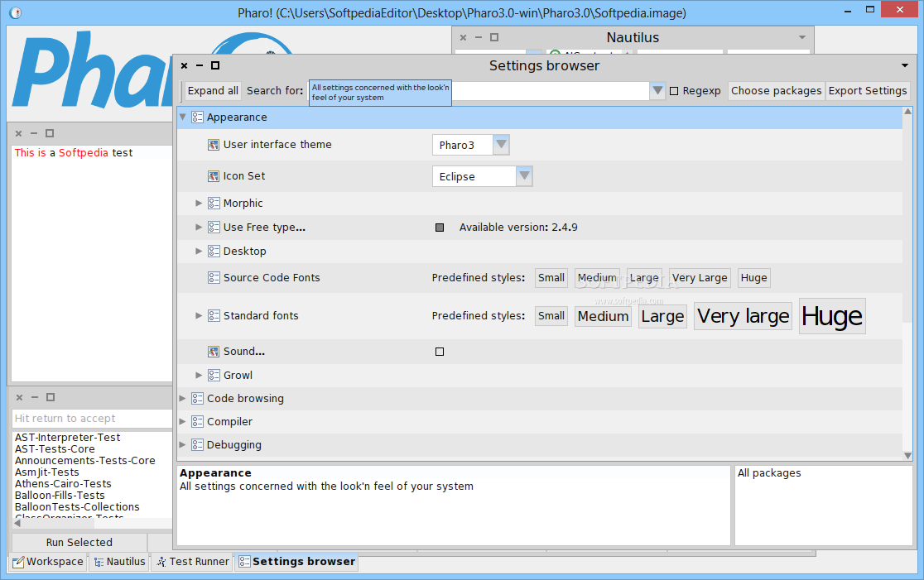Toggle the Use Free type checkbox
924x580 pixels.
click(440, 228)
